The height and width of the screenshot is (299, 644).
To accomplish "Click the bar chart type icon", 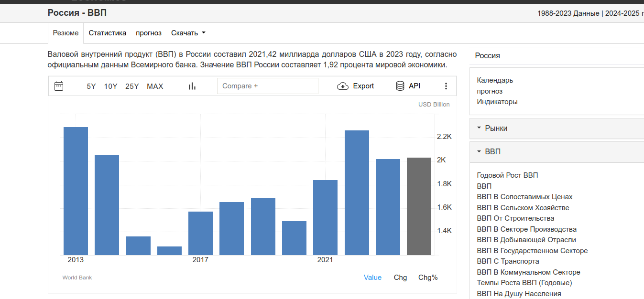I will tap(192, 86).
